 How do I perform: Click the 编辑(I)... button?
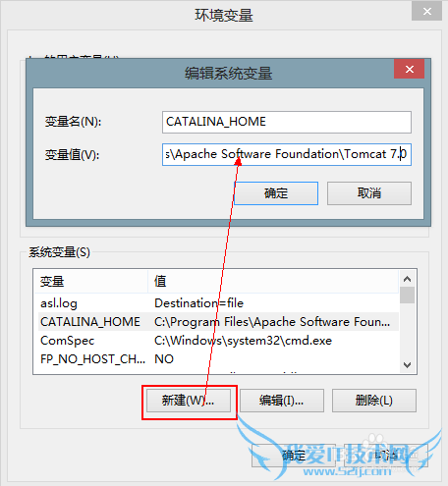click(282, 401)
